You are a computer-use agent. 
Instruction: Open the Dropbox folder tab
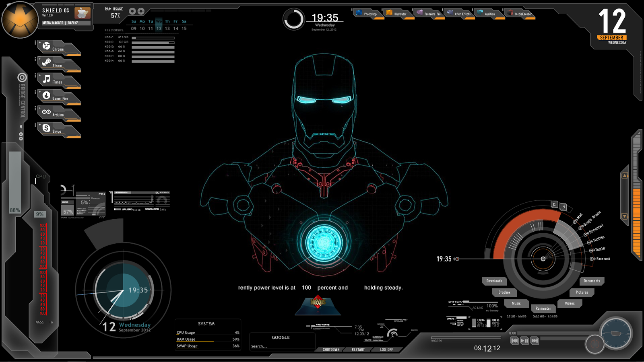(x=504, y=292)
